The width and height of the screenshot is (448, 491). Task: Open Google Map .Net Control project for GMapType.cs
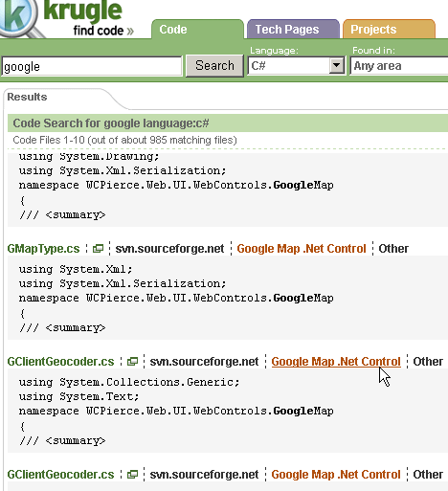302,249
